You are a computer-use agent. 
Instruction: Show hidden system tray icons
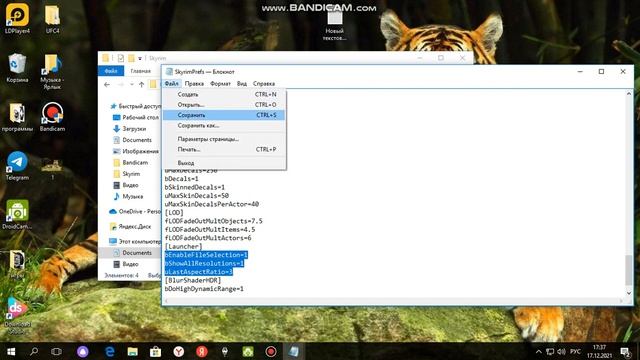(x=539, y=351)
